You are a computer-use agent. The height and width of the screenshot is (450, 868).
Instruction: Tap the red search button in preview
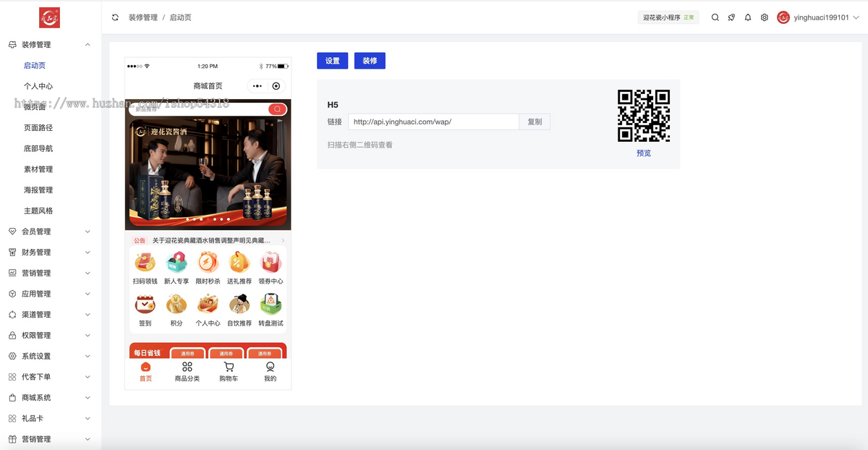277,109
